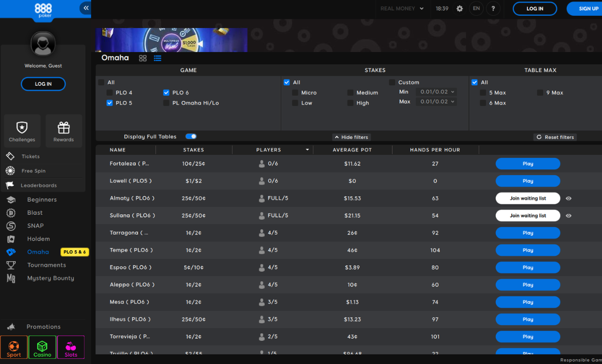Open Rewards gift icon
The image size is (602, 364).
[63, 131]
